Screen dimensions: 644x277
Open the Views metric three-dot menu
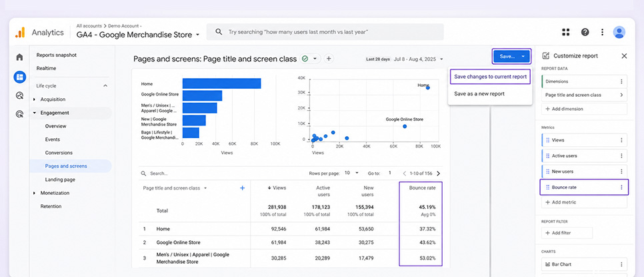tap(621, 140)
